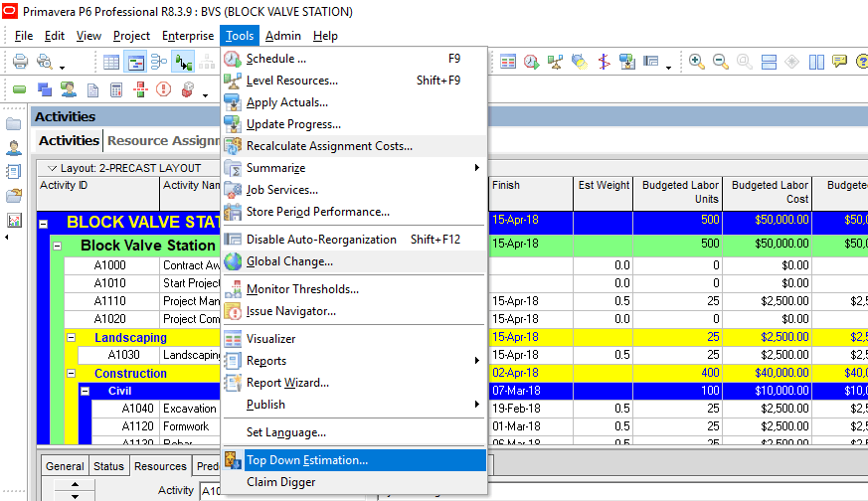The image size is (868, 501).
Task: Open Assign Resources person icon
Action: click(x=69, y=89)
